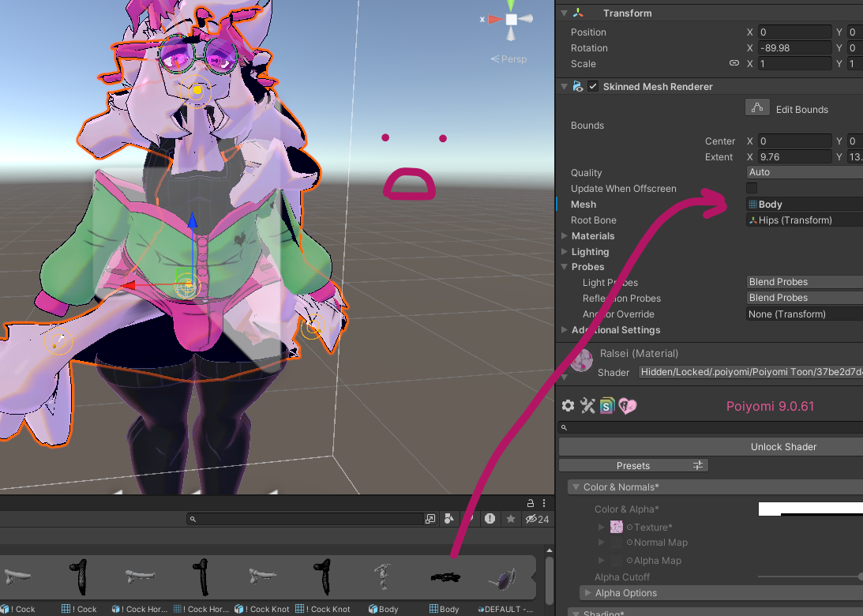Toggle the Scale constrained proportions link icon
Image resolution: width=863 pixels, height=616 pixels.
pos(734,62)
